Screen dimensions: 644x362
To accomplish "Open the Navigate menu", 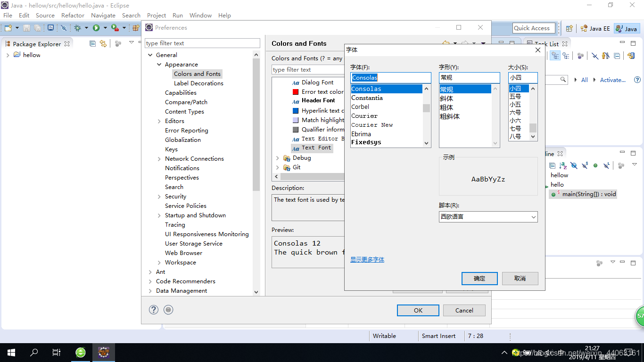I will (103, 15).
